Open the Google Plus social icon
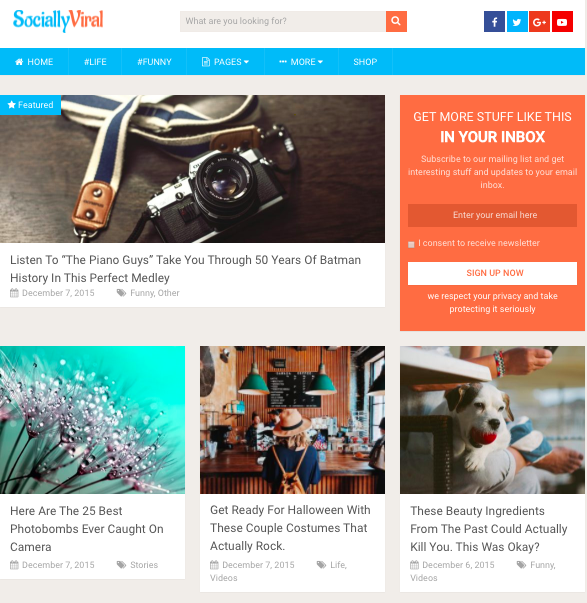This screenshot has height=603, width=587. coord(539,22)
